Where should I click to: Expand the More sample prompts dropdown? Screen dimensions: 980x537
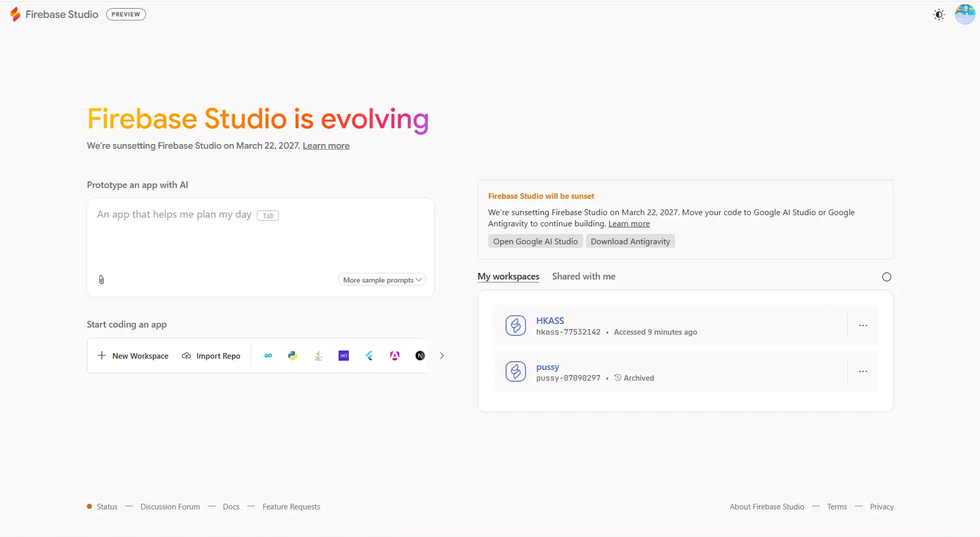382,280
